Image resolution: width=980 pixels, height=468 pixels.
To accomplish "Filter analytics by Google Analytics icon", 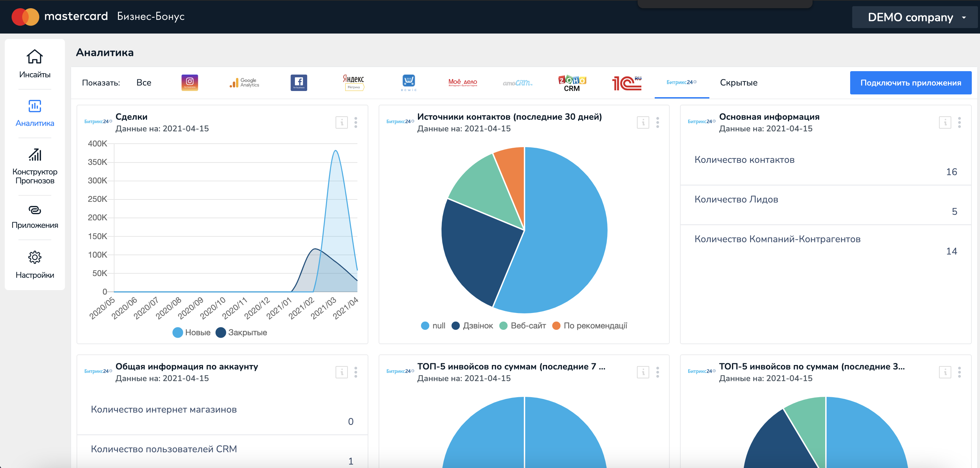I will tap(244, 83).
